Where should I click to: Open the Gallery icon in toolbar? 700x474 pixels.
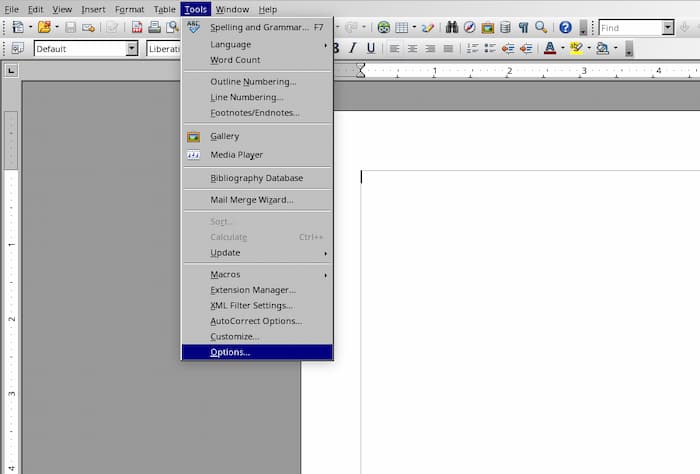(487, 27)
